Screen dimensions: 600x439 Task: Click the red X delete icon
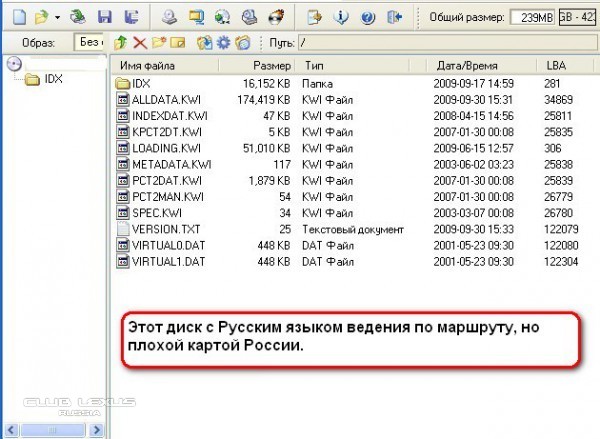click(139, 43)
